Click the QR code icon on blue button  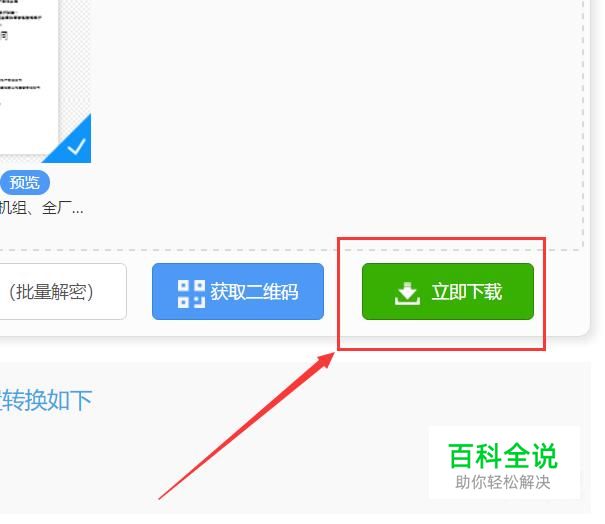[x=191, y=294]
